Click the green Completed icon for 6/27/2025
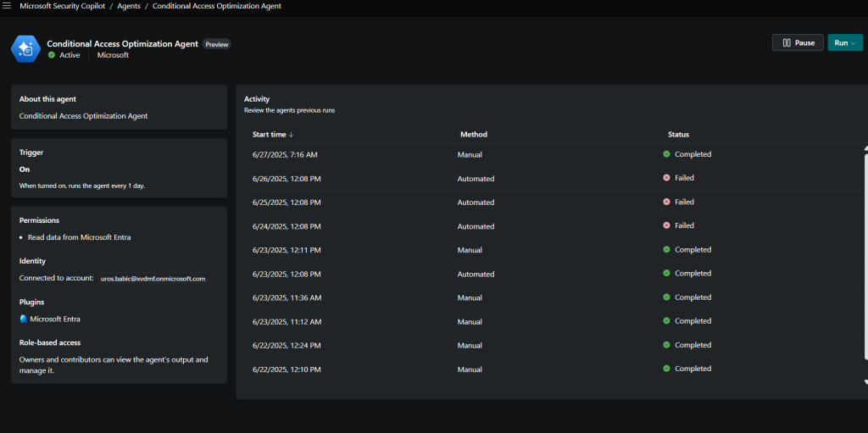The image size is (868, 433). [666, 154]
